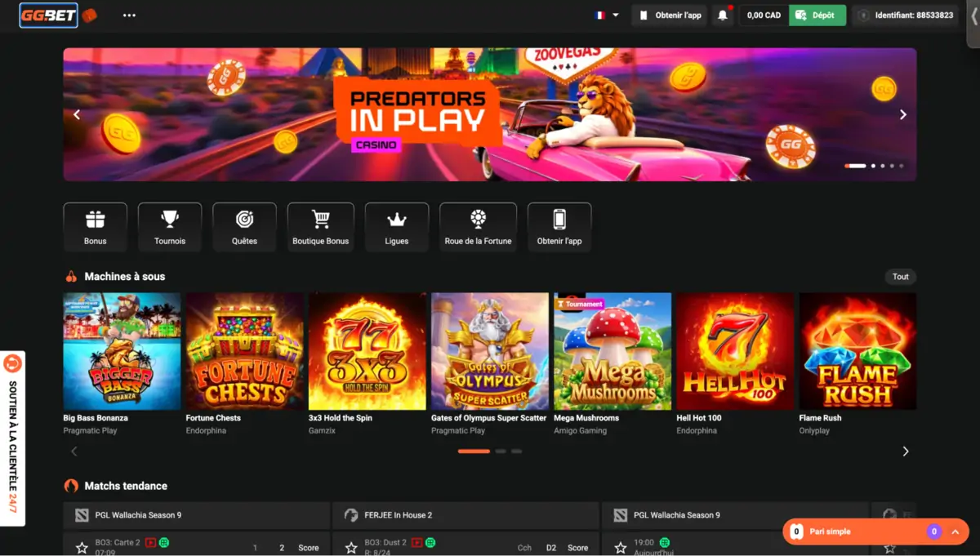
Task: Select the third slots carousel indicator
Action: tap(516, 451)
